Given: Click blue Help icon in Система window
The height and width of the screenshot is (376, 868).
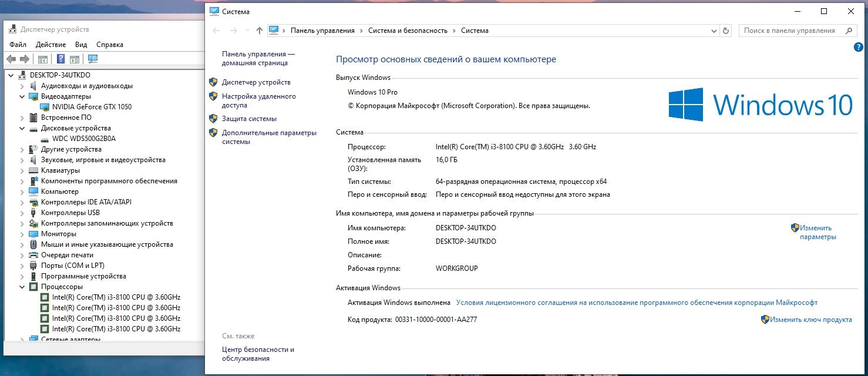Looking at the screenshot, I should [857, 47].
